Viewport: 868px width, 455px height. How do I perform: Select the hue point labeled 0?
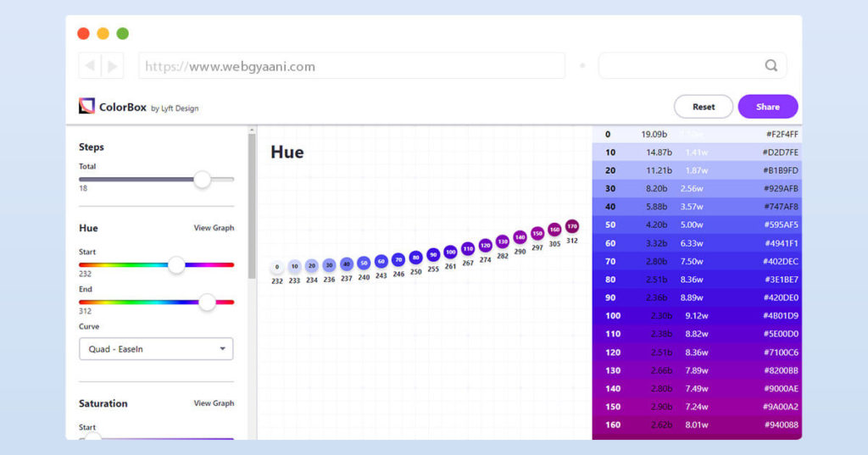pyautogui.click(x=277, y=267)
